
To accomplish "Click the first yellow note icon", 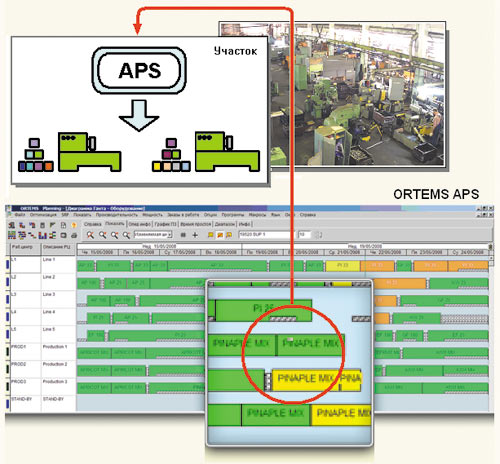I will point(211,235).
